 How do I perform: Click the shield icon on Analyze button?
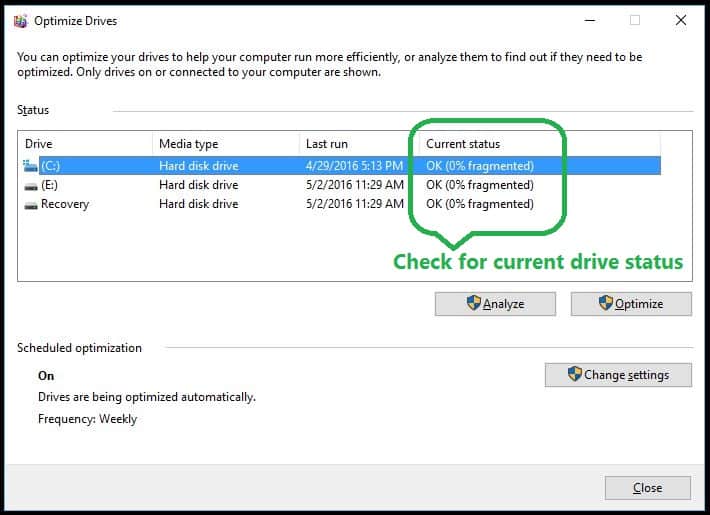[474, 304]
